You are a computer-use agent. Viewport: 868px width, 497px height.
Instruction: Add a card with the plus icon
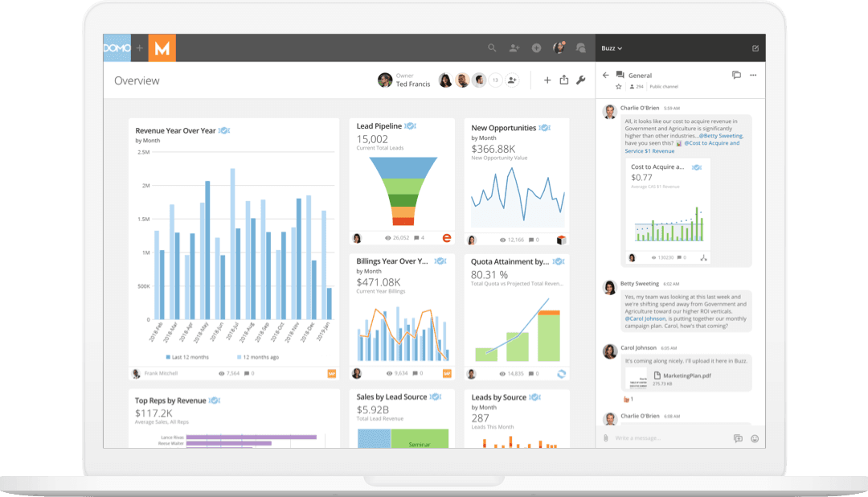(547, 80)
